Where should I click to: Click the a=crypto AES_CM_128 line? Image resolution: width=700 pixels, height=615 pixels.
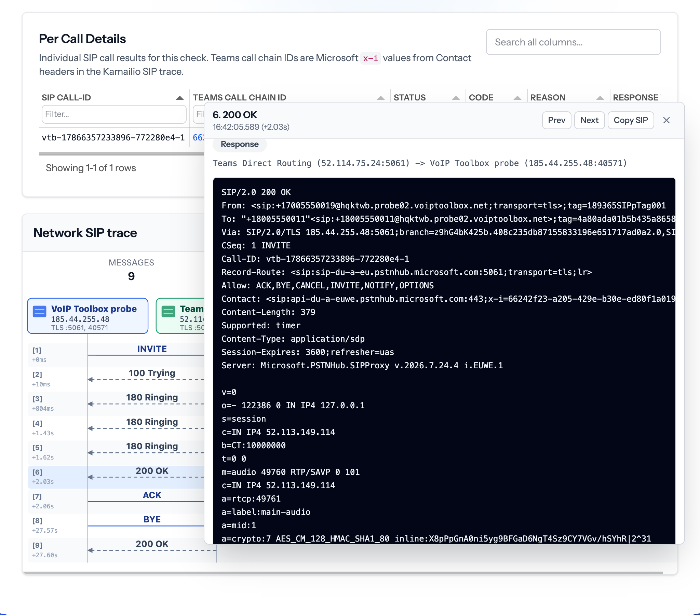coord(436,539)
